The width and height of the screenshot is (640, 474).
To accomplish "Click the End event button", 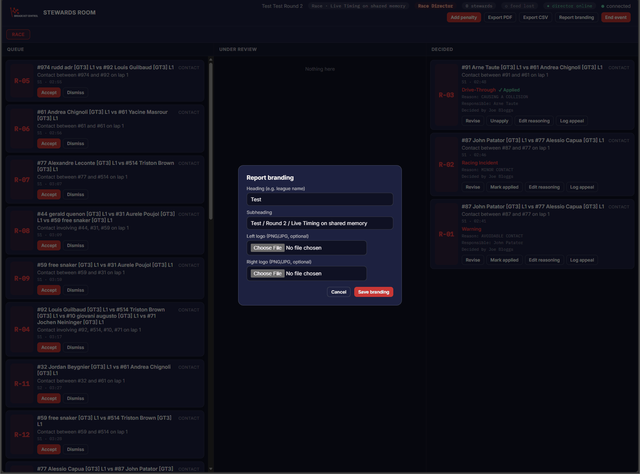I will 616,17.
